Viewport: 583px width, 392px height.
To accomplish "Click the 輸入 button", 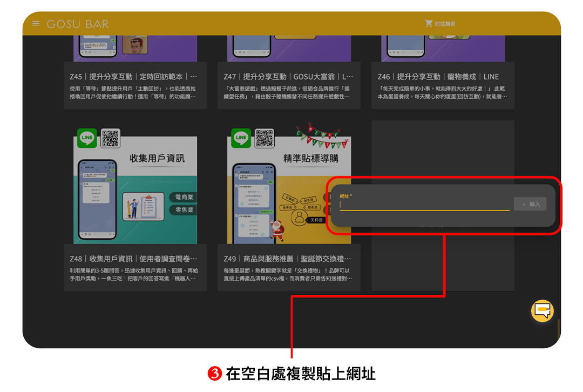I will point(530,204).
